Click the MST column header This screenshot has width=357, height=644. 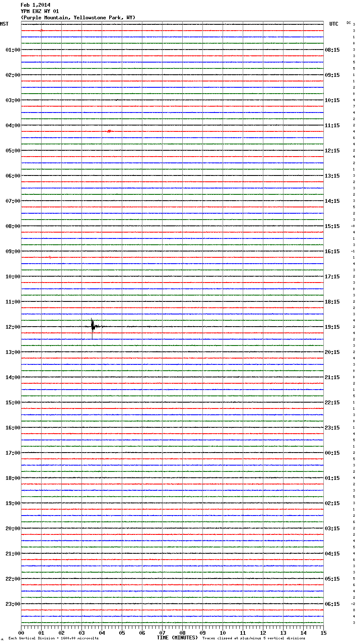coord(4,24)
